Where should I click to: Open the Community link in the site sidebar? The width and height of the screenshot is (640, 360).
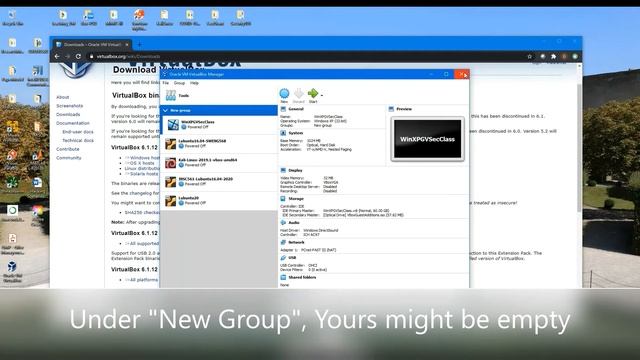point(69,158)
